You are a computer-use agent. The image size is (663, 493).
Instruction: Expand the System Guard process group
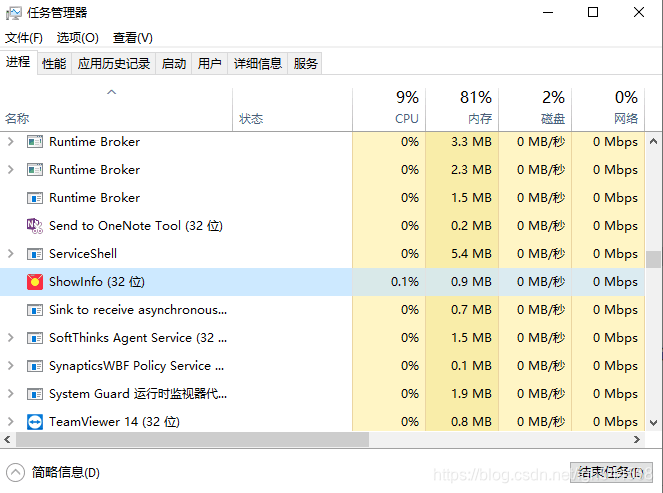pyautogui.click(x=11, y=394)
